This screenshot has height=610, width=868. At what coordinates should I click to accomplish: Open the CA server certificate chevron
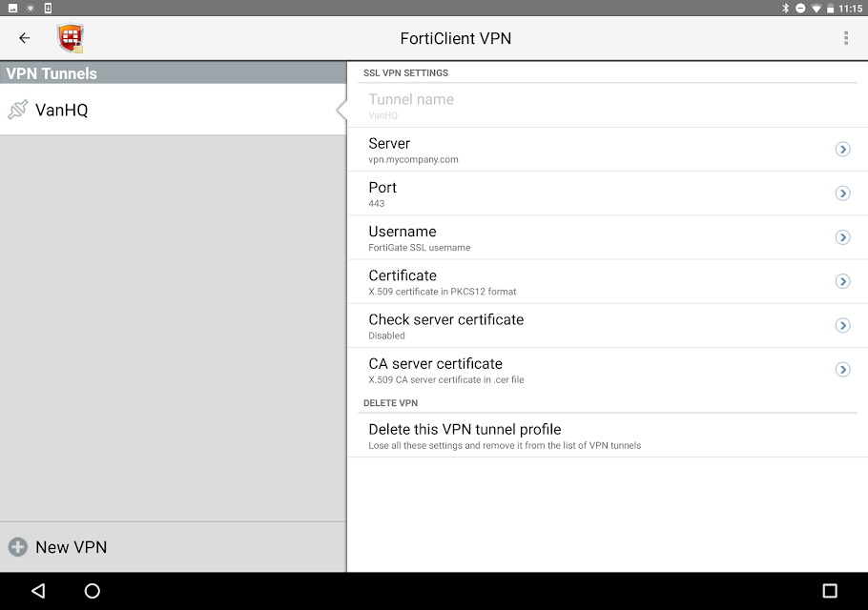pos(842,370)
